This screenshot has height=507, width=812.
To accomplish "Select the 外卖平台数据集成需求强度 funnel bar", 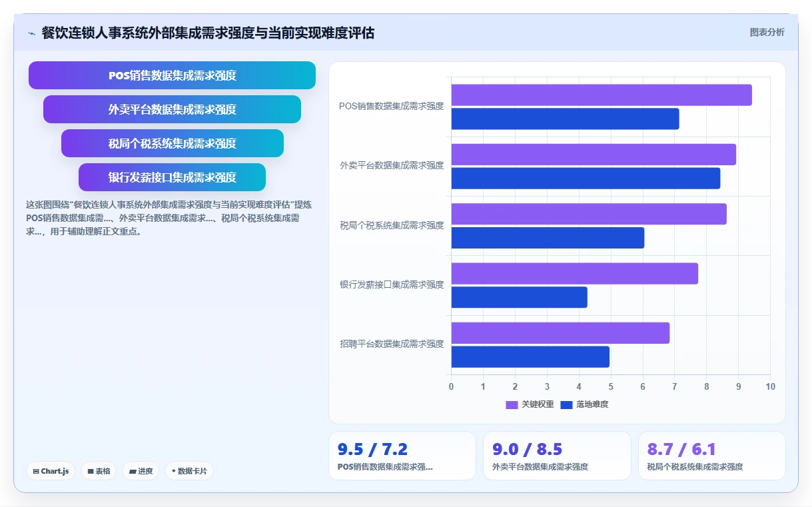I will 172,109.
